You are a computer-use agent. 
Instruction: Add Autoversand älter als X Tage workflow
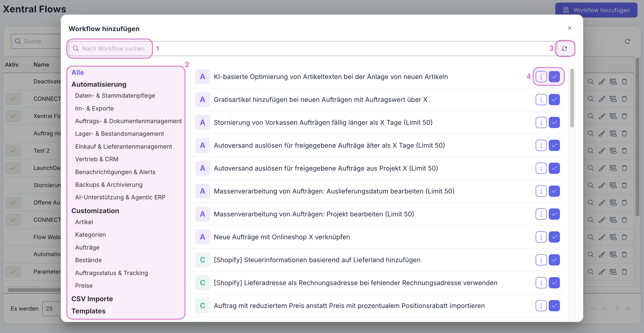coord(554,145)
